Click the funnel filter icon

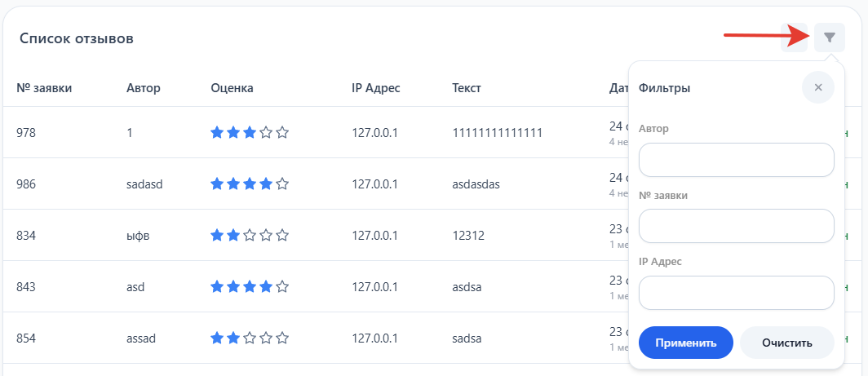pos(829,38)
